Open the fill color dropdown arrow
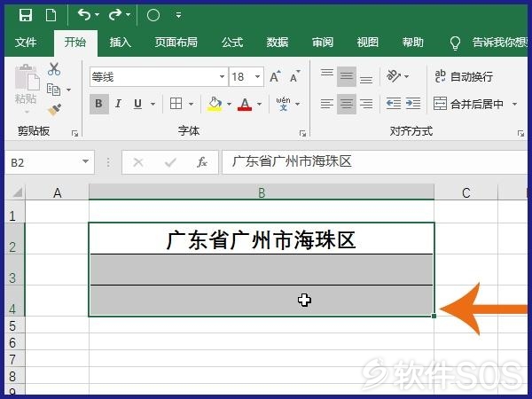 (x=229, y=104)
